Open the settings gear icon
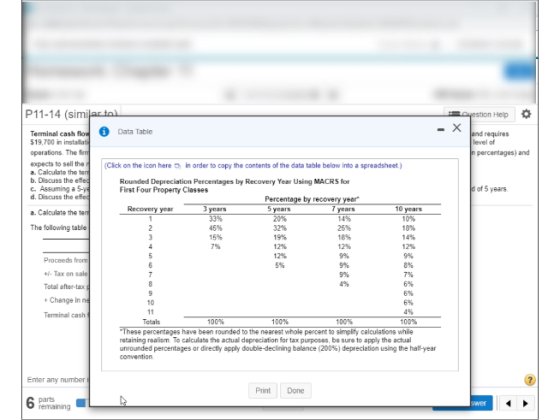 tap(526, 114)
